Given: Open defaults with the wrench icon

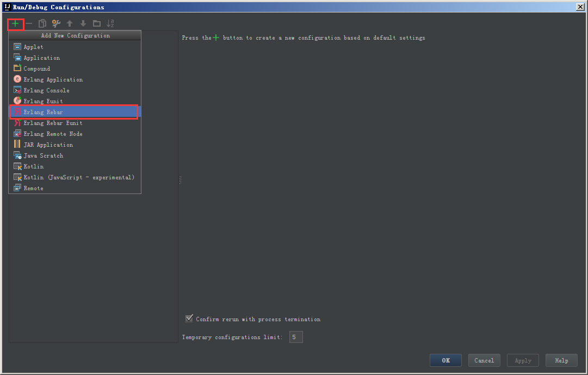Looking at the screenshot, I should pos(56,23).
